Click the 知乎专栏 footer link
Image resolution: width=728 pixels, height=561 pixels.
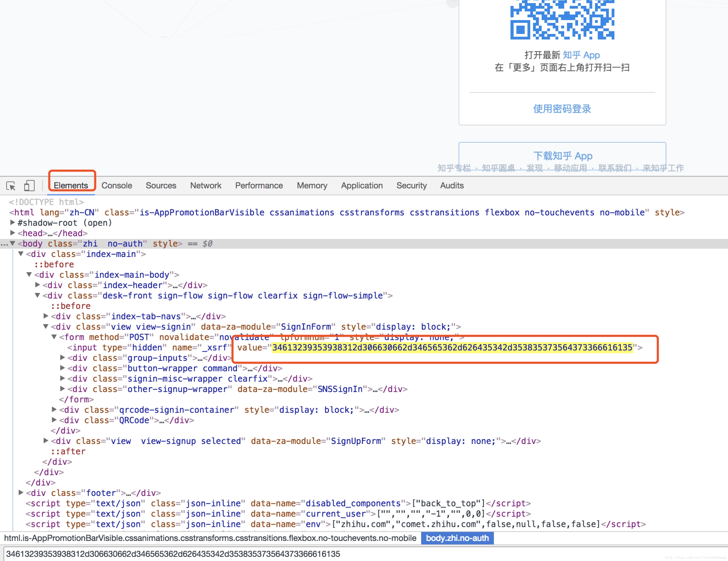click(x=454, y=168)
